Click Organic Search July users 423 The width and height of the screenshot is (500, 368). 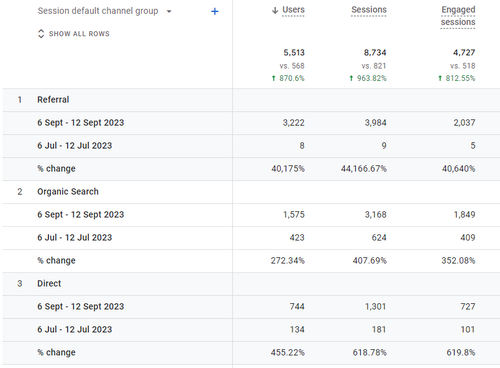click(x=297, y=238)
